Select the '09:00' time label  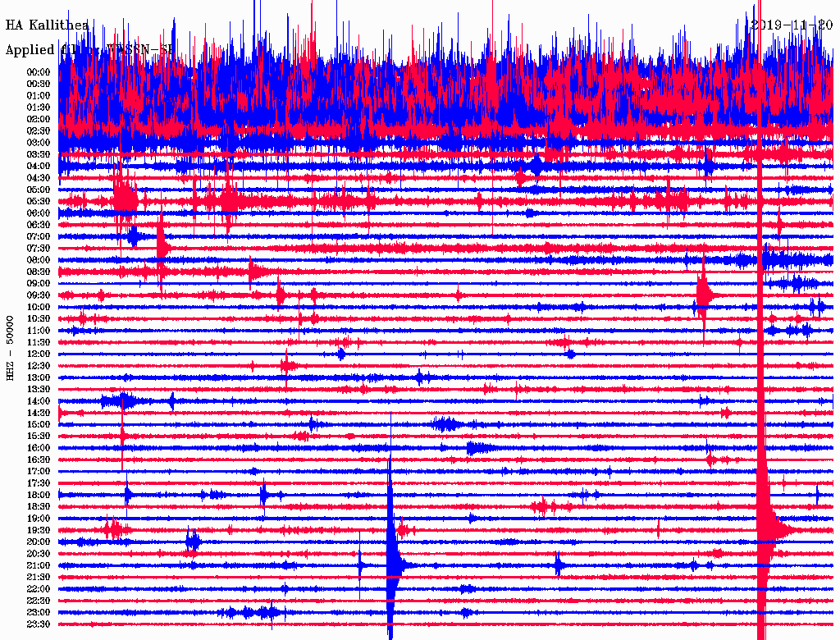39,284
